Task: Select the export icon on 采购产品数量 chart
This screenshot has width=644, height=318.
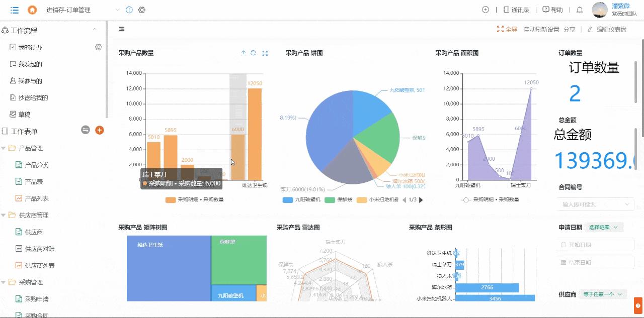Action: [x=243, y=53]
